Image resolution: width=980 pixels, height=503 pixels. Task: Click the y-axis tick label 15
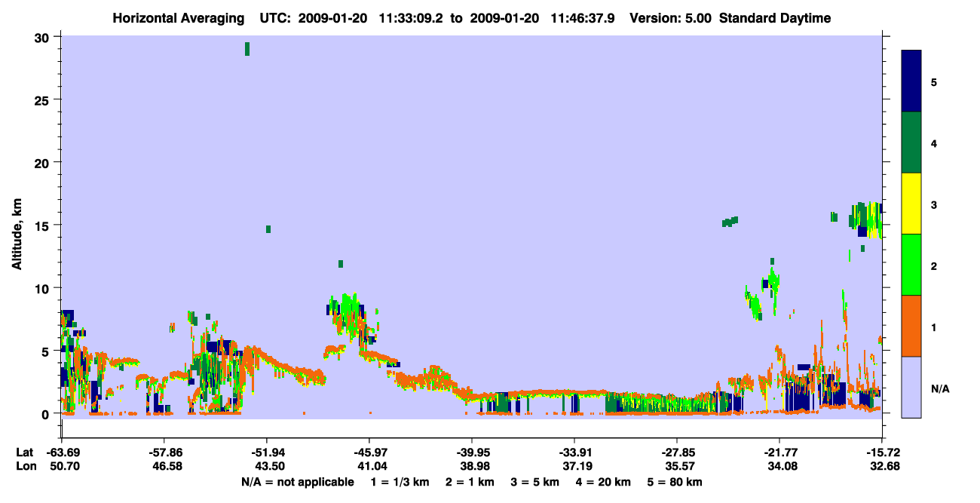coord(44,225)
